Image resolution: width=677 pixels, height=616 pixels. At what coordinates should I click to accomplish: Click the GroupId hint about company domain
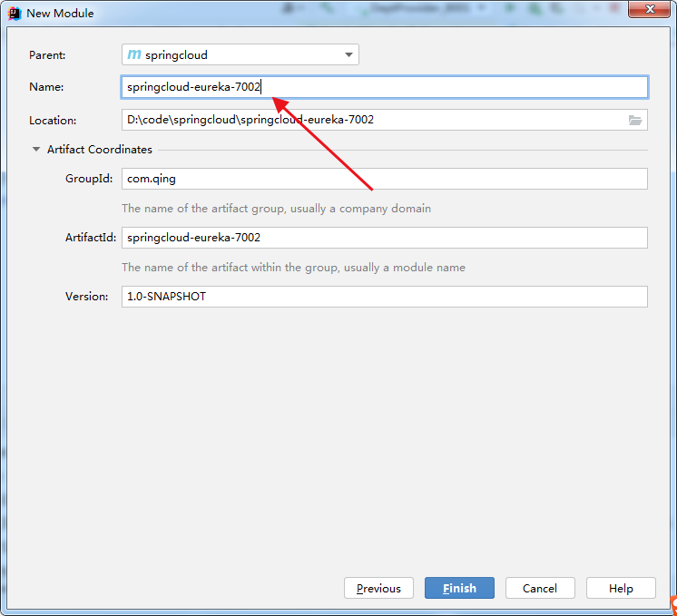[276, 209]
